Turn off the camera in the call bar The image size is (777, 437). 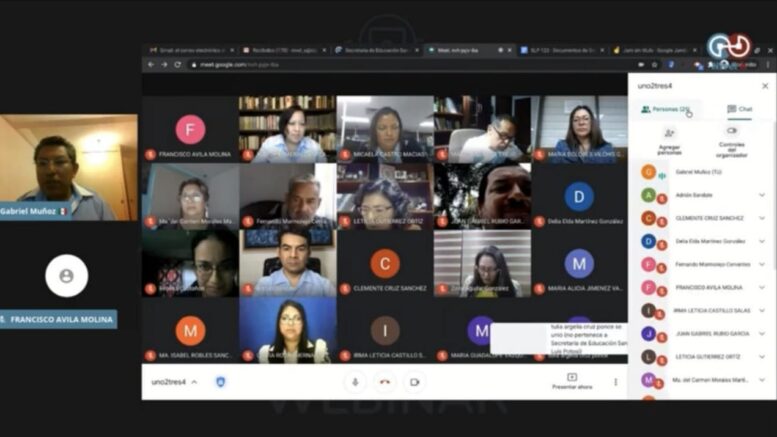click(x=414, y=382)
